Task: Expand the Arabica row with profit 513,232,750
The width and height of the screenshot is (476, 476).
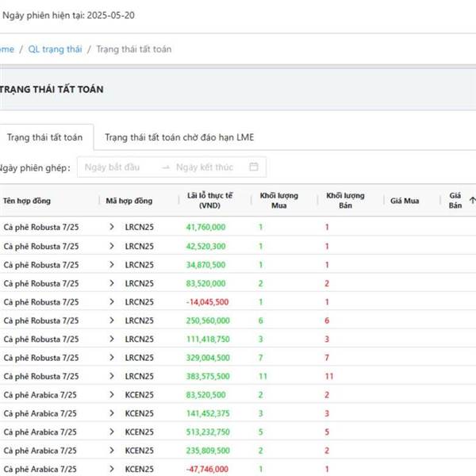Action: pos(112,432)
